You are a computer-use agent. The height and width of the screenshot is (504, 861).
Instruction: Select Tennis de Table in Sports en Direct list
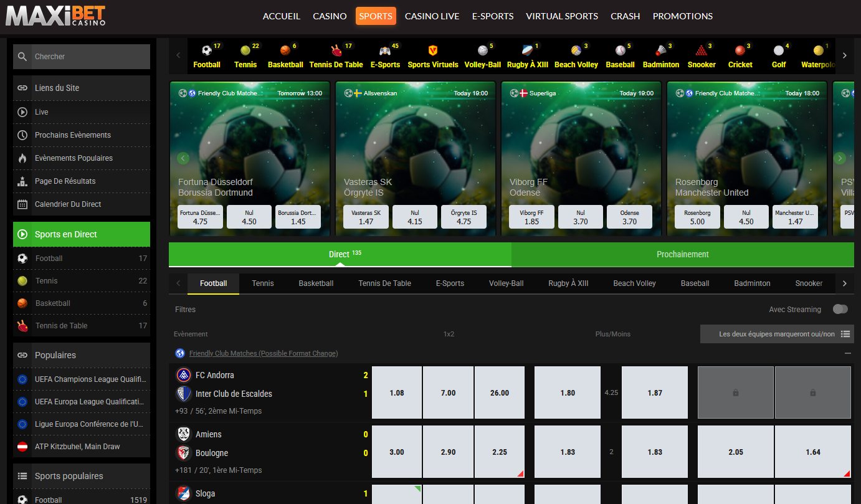pos(82,325)
